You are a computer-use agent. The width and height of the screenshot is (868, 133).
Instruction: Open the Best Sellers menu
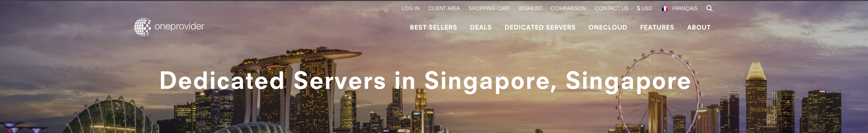pos(433,28)
